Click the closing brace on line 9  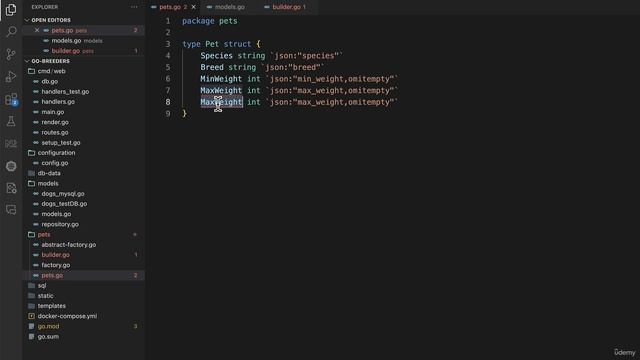184,113
